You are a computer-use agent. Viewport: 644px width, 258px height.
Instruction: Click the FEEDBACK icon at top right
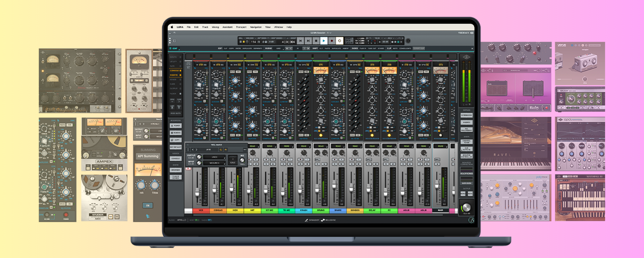click(x=472, y=33)
